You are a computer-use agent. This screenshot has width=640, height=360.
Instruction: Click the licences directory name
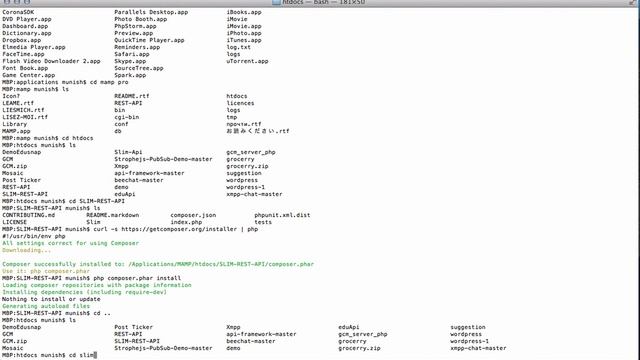240,103
